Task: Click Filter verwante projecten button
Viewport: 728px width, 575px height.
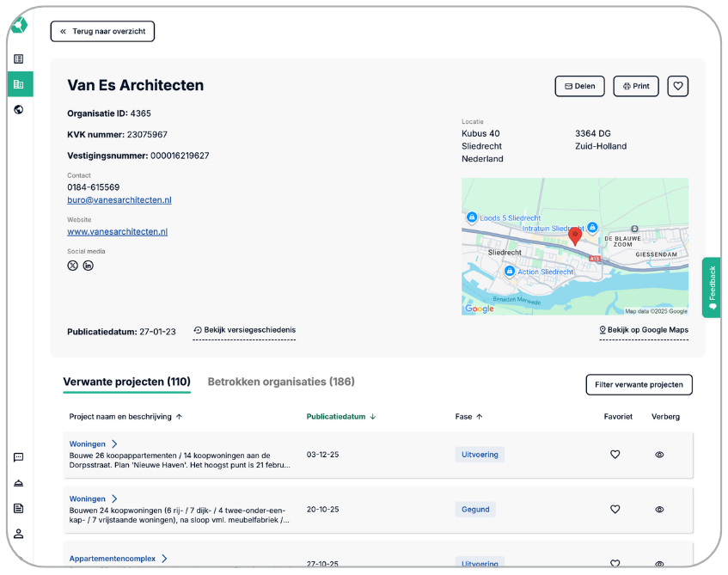Action: (x=639, y=384)
